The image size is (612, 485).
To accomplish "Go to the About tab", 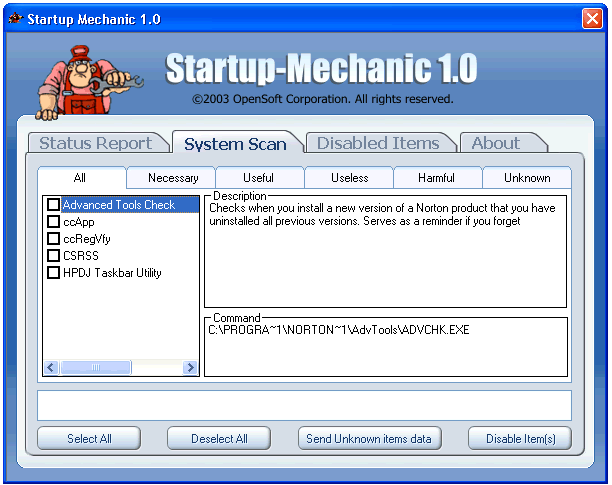I will click(x=502, y=143).
